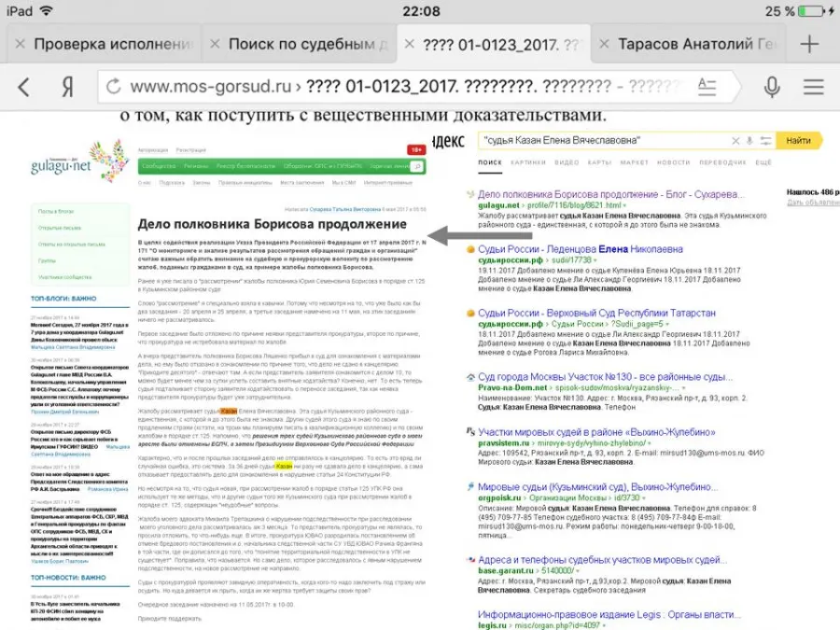The image size is (840, 630).
Task: Click the "ТОП-НОВОСТИ: ВАЖНО" heading
Action: (x=68, y=578)
